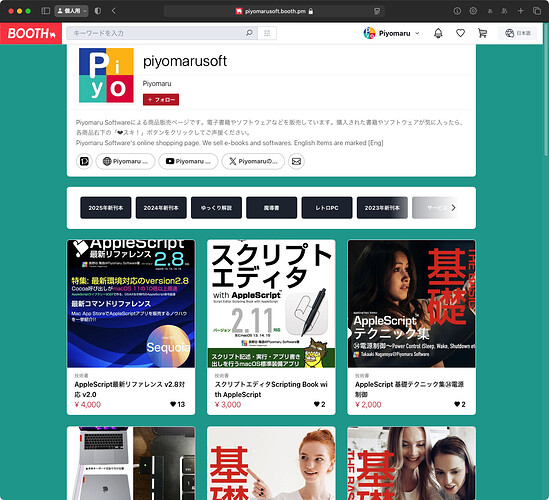Click the keyword search input field
This screenshot has width=549, height=500.
click(156, 33)
